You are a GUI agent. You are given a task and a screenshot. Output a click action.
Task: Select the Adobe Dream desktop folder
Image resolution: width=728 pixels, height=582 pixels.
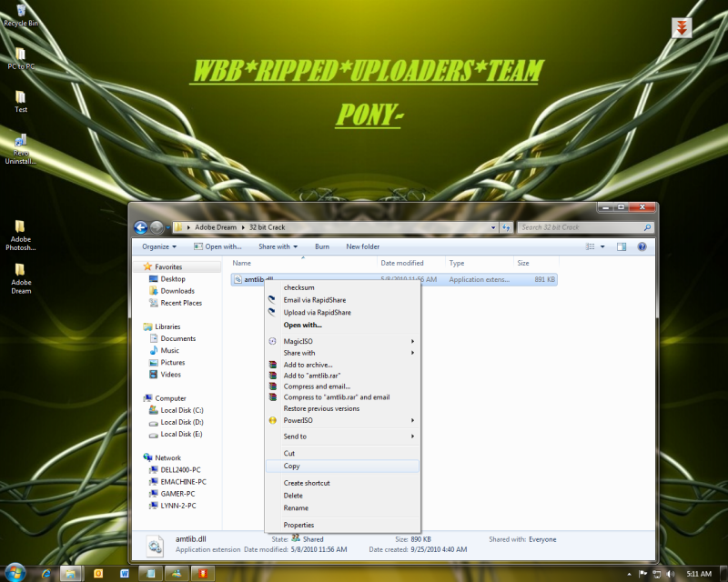coord(21,278)
